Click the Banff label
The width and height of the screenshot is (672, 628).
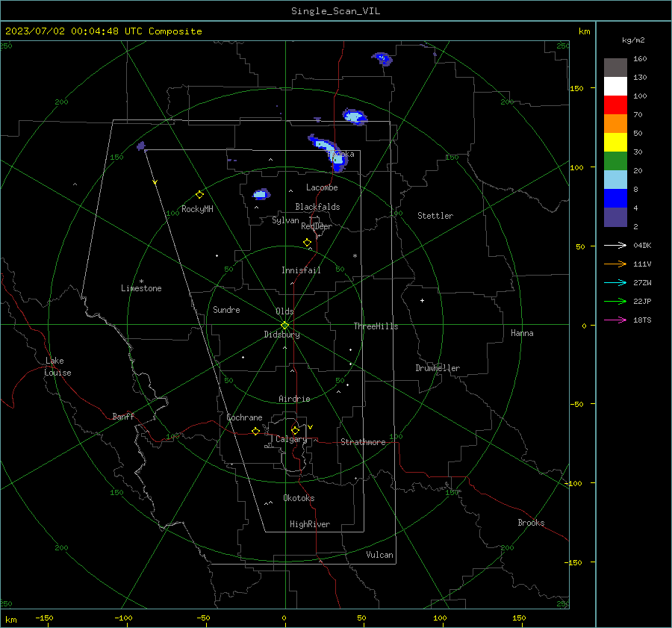tap(123, 416)
